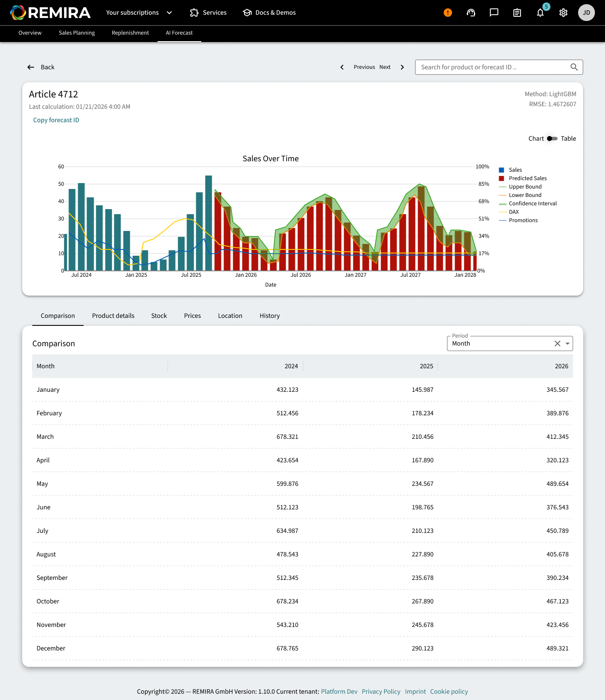This screenshot has width=605, height=700.
Task: Open the chat messages icon
Action: click(x=494, y=13)
